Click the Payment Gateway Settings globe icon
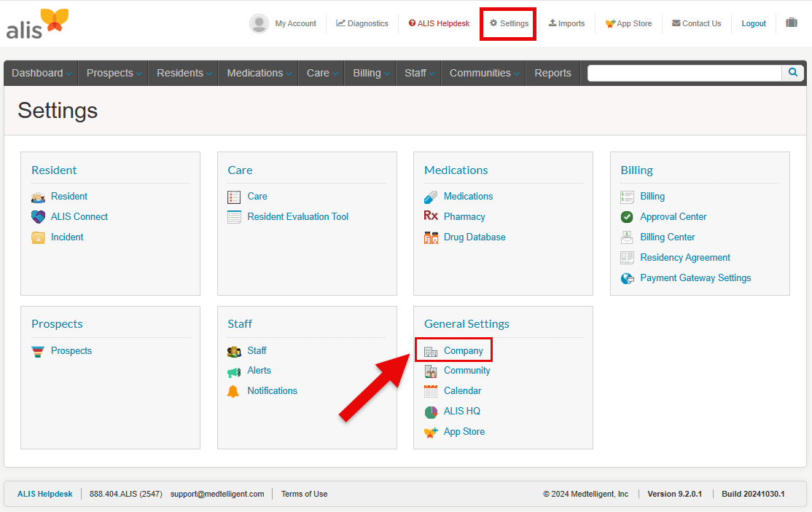Image resolution: width=812 pixels, height=512 pixels. [627, 278]
